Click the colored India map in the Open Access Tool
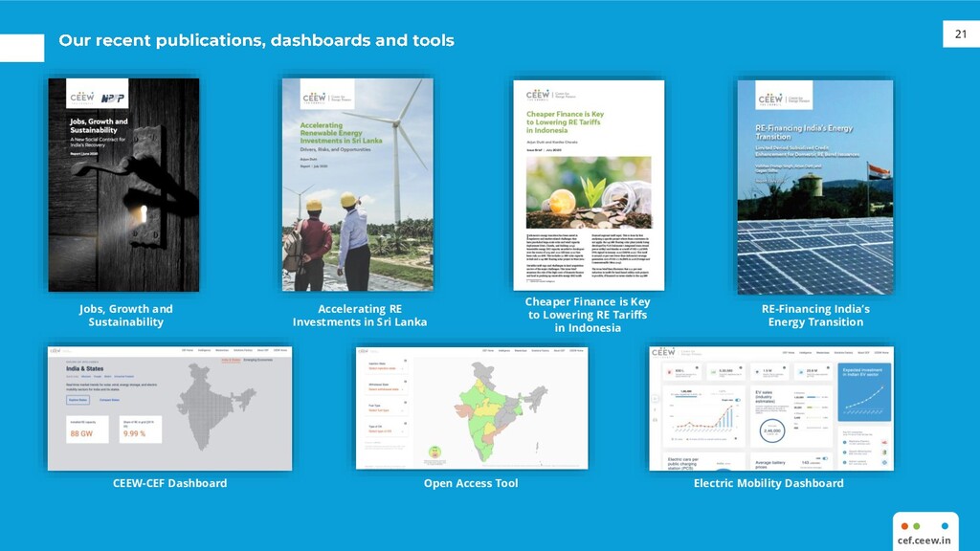Viewport: 980px width, 551px height. click(498, 411)
